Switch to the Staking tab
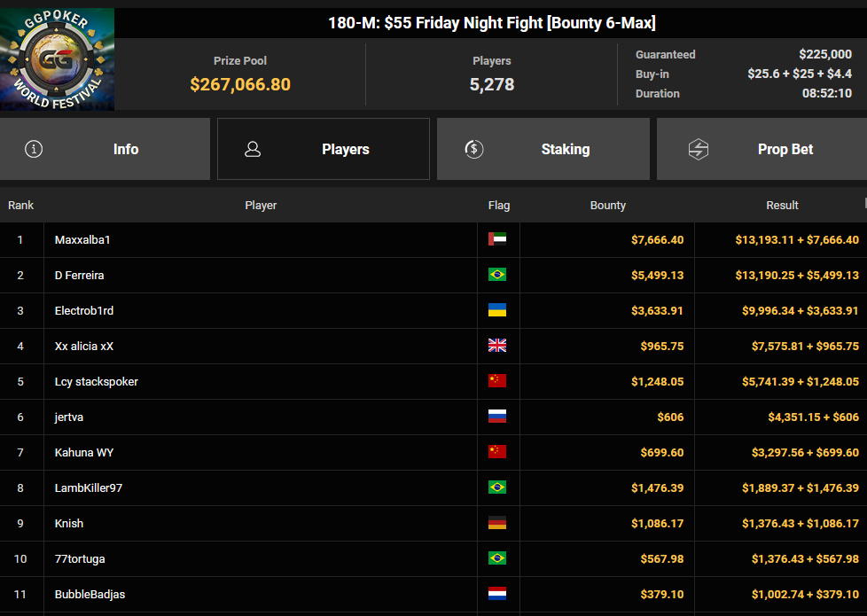 [x=543, y=149]
